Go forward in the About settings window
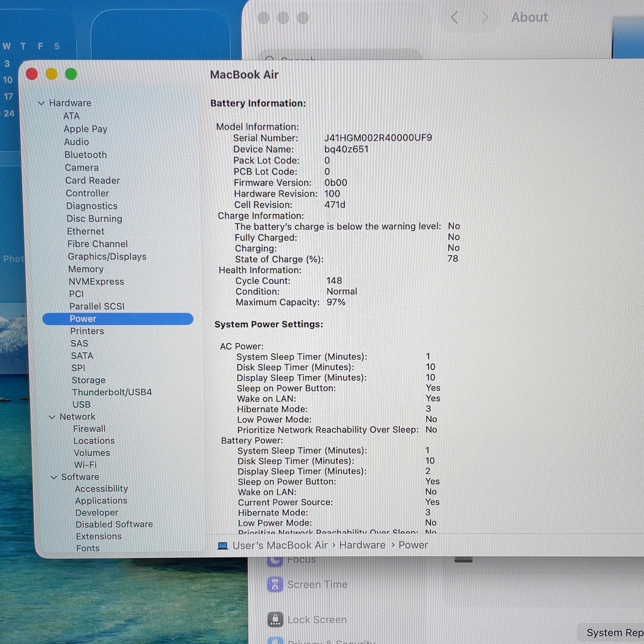This screenshot has width=644, height=644. pyautogui.click(x=484, y=17)
